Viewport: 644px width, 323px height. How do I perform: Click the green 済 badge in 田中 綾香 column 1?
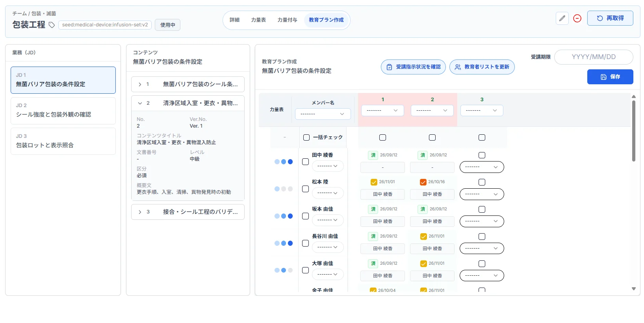(373, 155)
